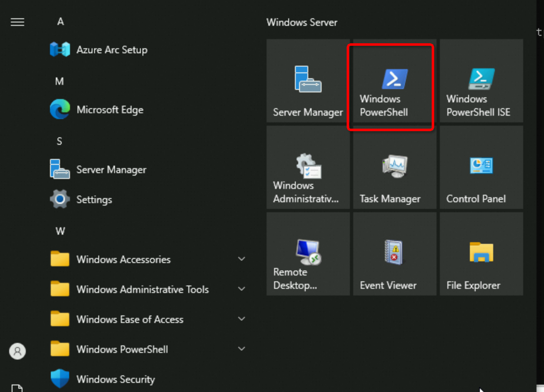Screen dimensions: 544x392
Task: Open the Windows Accessories folder icon
Action: 60,259
